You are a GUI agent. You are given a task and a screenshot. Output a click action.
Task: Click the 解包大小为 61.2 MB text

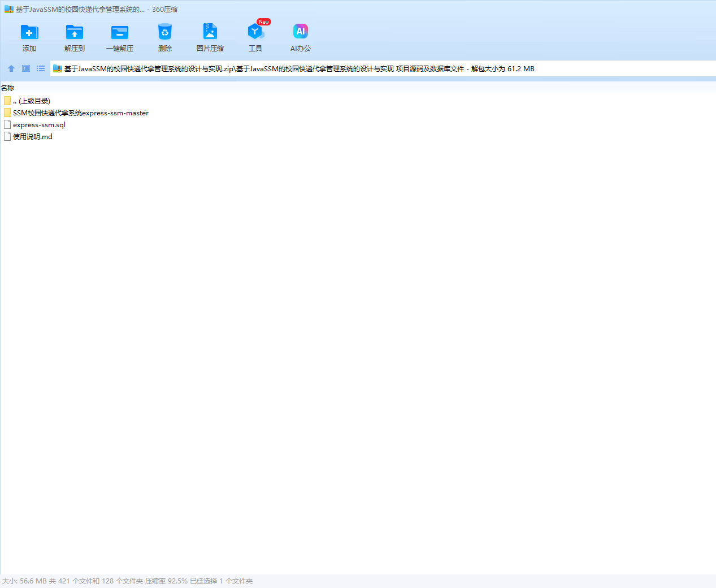point(503,69)
